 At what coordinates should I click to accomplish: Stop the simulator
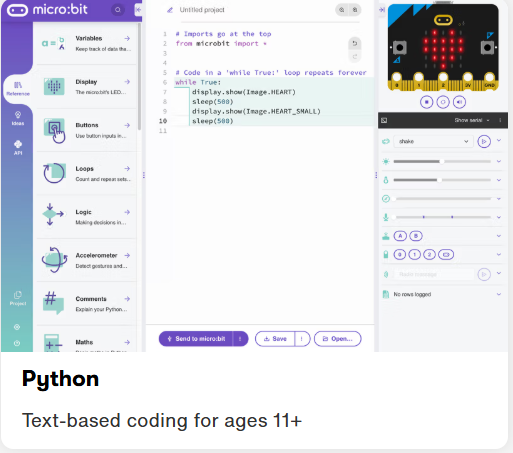[427, 102]
